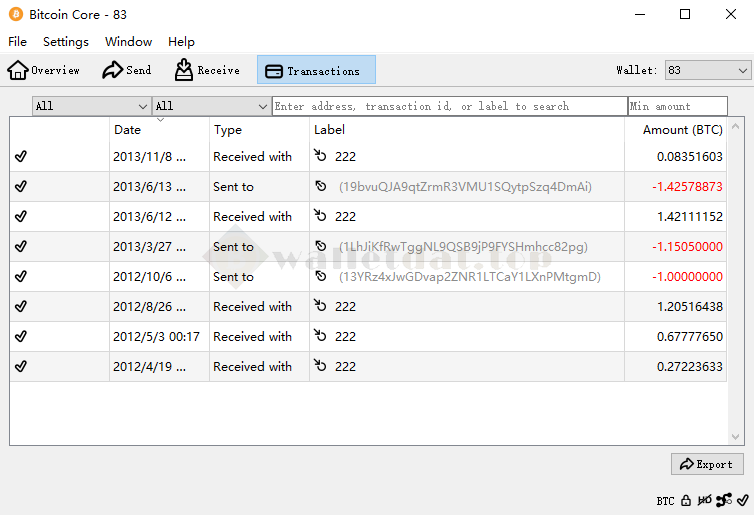Open the Settings menu

point(66,42)
